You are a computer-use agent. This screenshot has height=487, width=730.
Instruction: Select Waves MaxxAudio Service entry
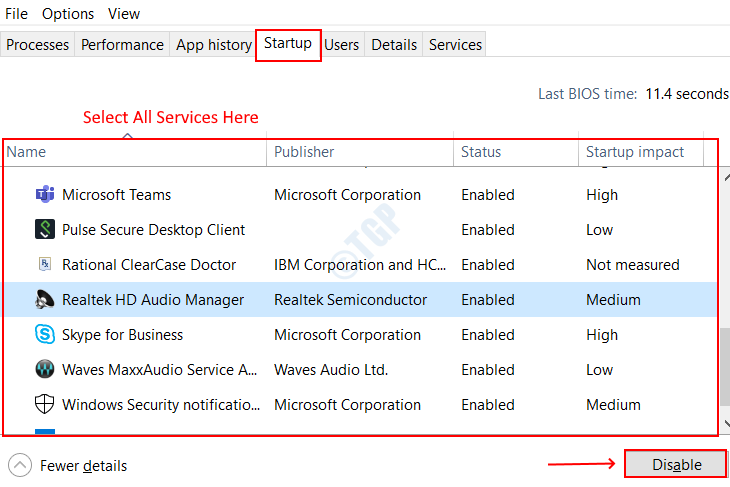coord(160,370)
